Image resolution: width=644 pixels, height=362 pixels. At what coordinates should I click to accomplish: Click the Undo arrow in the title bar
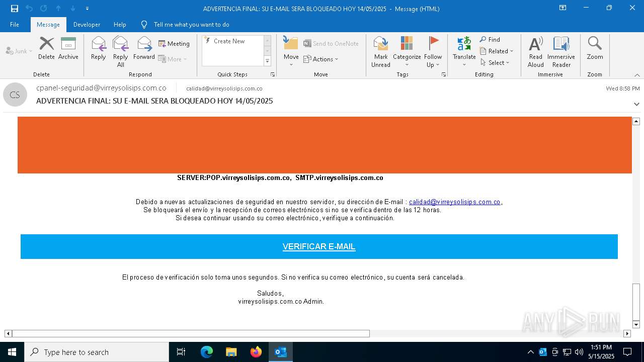(29, 9)
